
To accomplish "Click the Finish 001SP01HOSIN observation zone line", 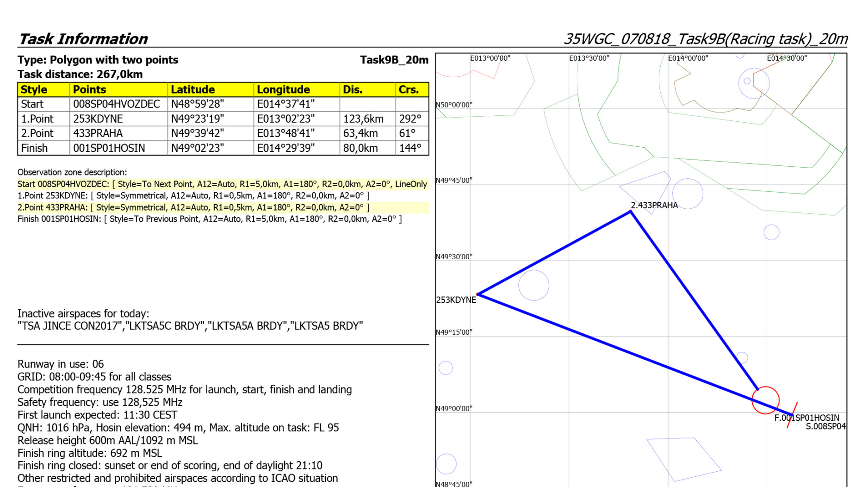I will (209, 219).
